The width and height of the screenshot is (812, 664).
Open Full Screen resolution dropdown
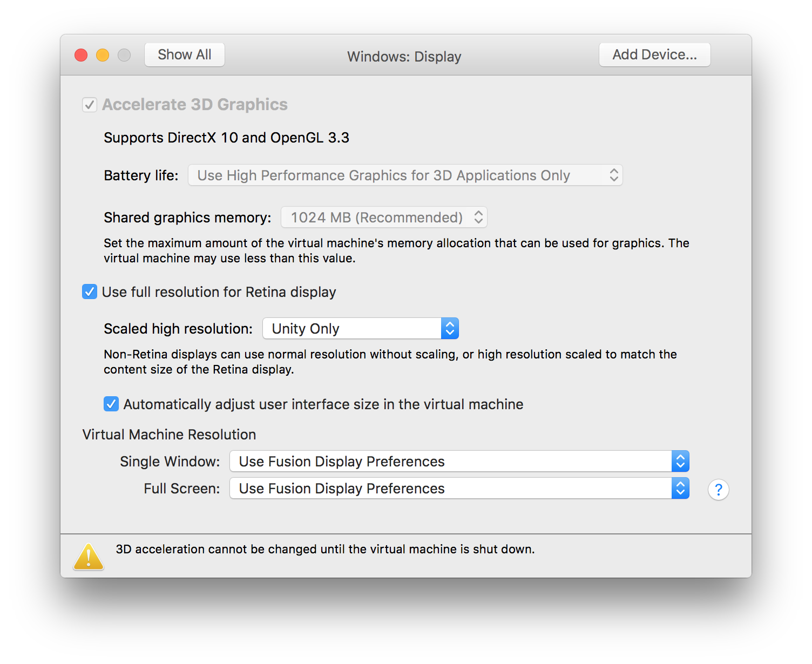coord(459,489)
